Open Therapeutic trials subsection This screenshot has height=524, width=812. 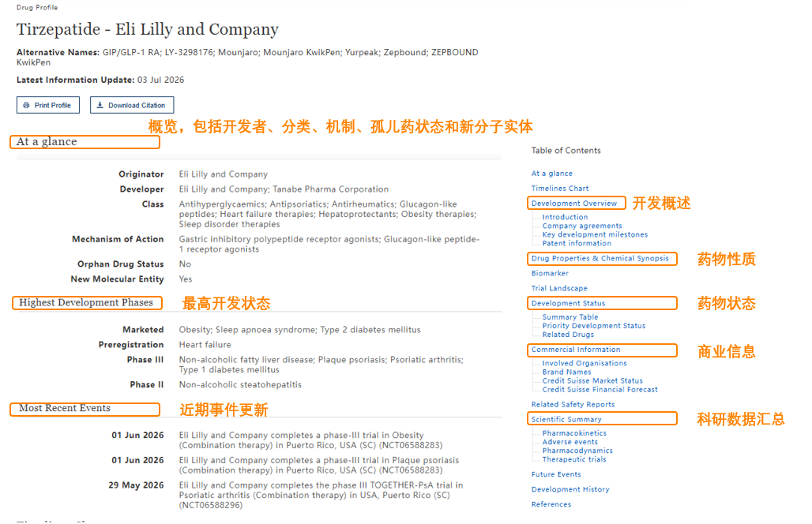click(x=573, y=460)
